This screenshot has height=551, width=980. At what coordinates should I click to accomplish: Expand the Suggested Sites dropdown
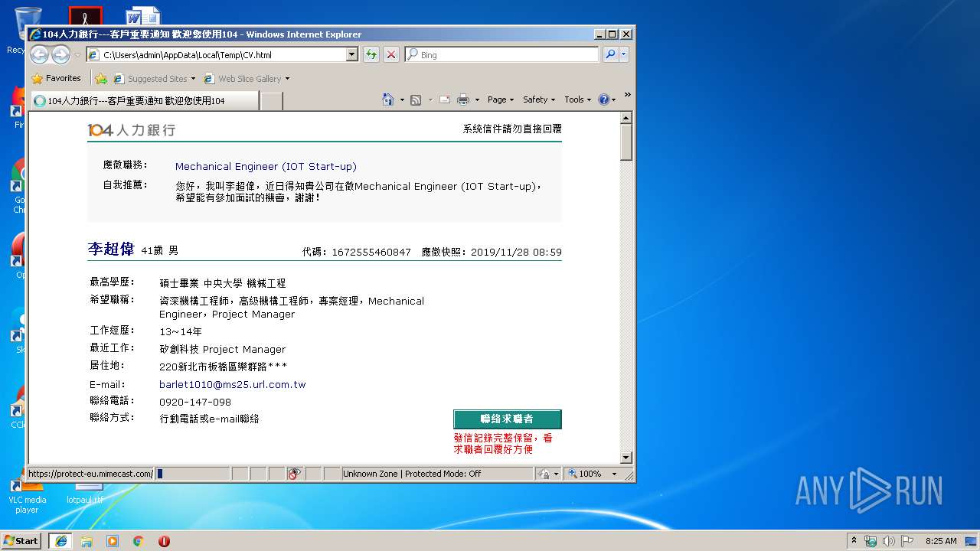(193, 79)
